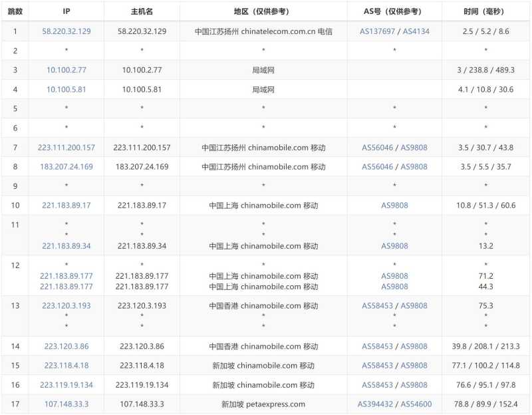Viewport: 532px width, 415px height.
Task: Open the AS56046 link on hop 8
Action: click(x=376, y=167)
